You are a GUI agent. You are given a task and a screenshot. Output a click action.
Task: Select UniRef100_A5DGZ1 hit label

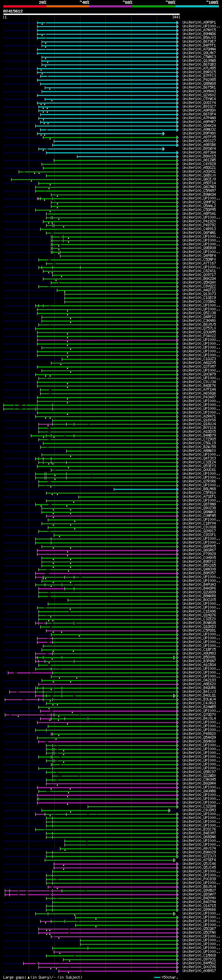click(199, 168)
